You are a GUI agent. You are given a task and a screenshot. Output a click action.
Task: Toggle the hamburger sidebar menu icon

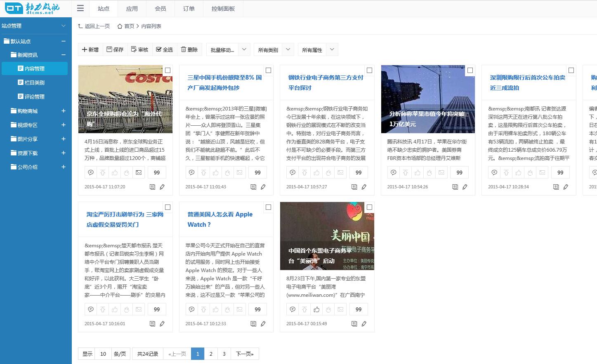[80, 8]
